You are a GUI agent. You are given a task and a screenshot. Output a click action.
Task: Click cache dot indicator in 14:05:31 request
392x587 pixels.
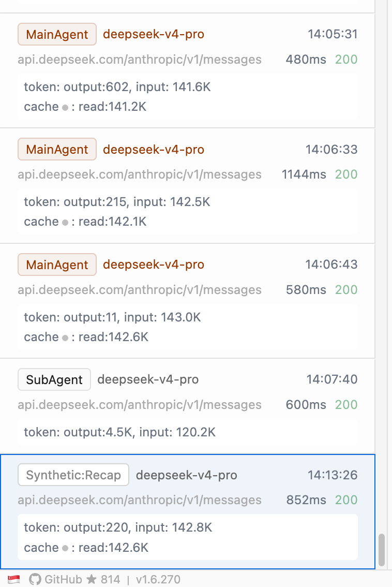click(65, 108)
